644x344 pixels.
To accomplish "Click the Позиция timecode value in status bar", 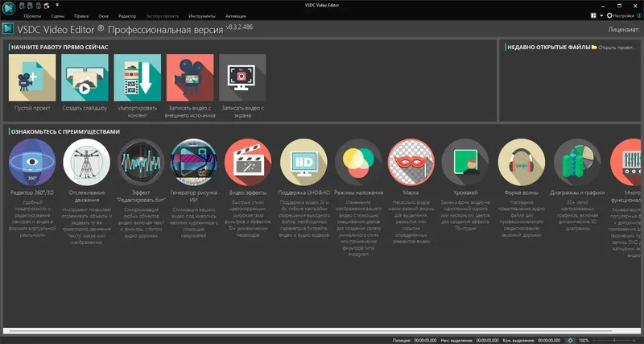I will [x=425, y=340].
